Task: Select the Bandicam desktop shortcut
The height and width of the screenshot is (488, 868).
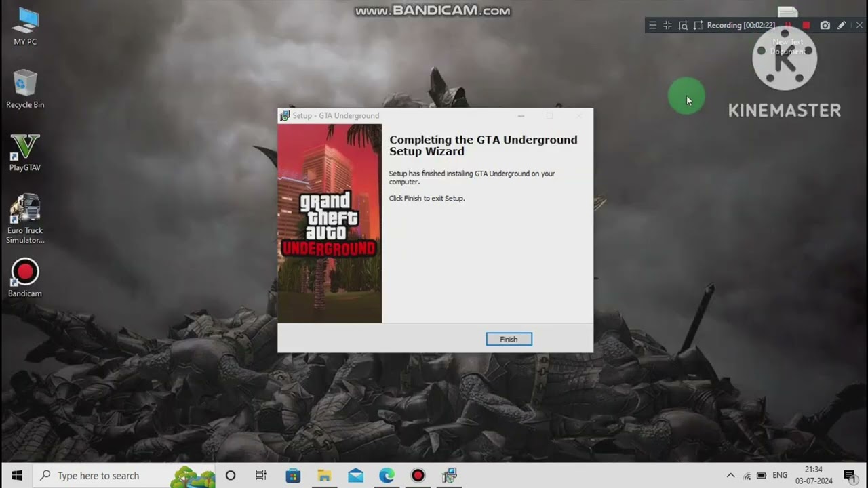Action: tap(25, 278)
